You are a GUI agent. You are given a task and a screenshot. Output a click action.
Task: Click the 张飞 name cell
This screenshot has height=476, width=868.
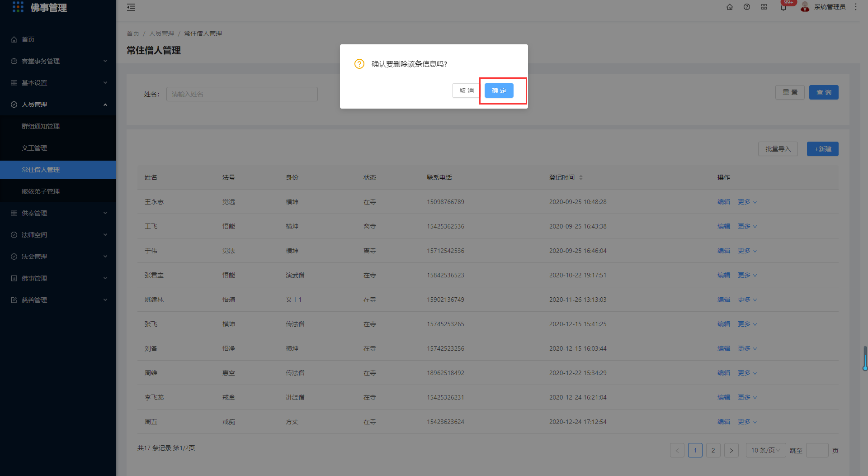pos(151,324)
